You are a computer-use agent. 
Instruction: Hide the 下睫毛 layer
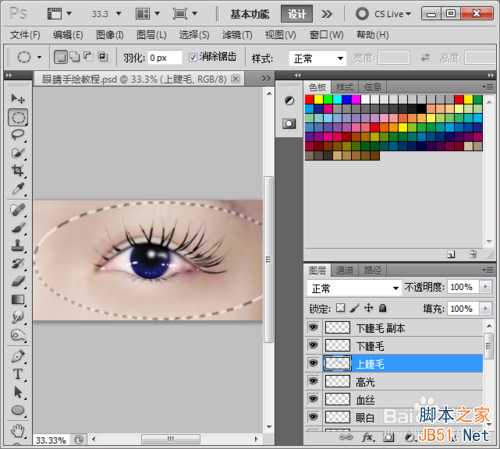(x=313, y=345)
